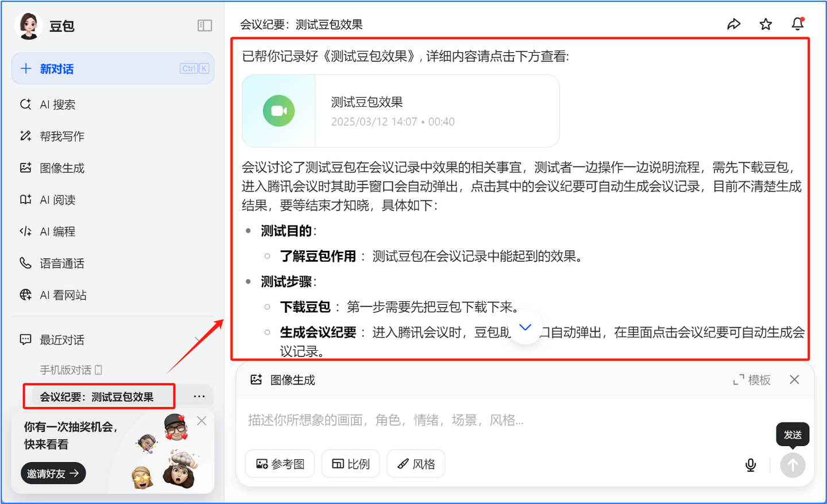Screen dimensions: 827x504
Task: Open the 比例 ratio selector
Action: (351, 464)
